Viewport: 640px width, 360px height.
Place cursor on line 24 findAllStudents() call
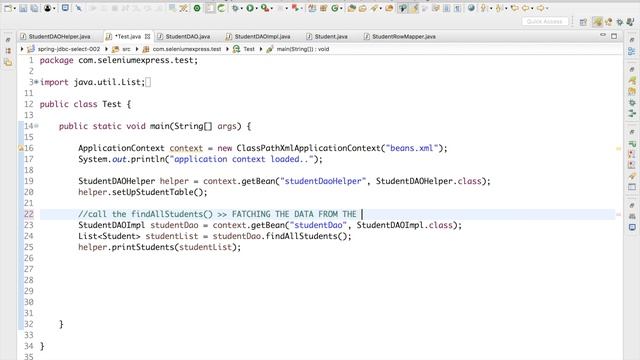(308, 236)
